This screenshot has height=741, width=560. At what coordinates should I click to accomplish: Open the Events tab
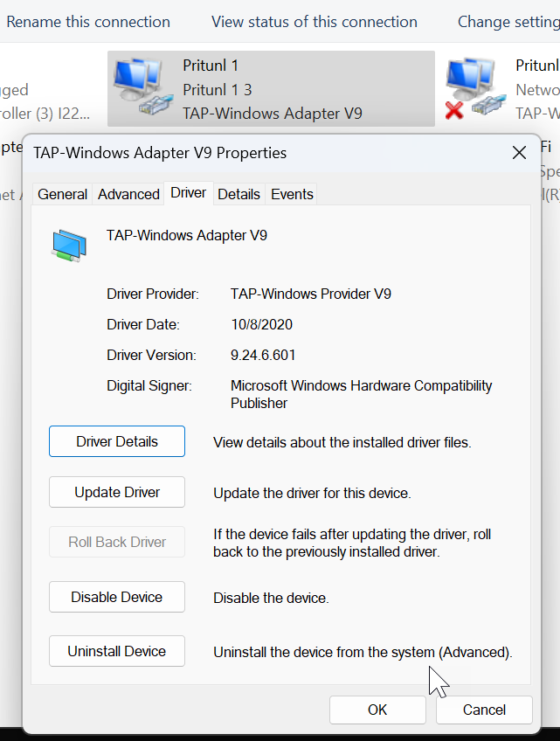[x=292, y=194]
